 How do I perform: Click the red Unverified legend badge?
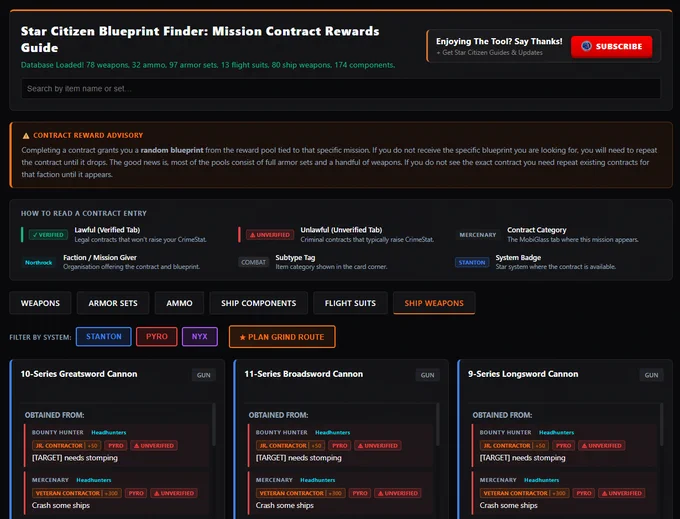tap(270, 235)
